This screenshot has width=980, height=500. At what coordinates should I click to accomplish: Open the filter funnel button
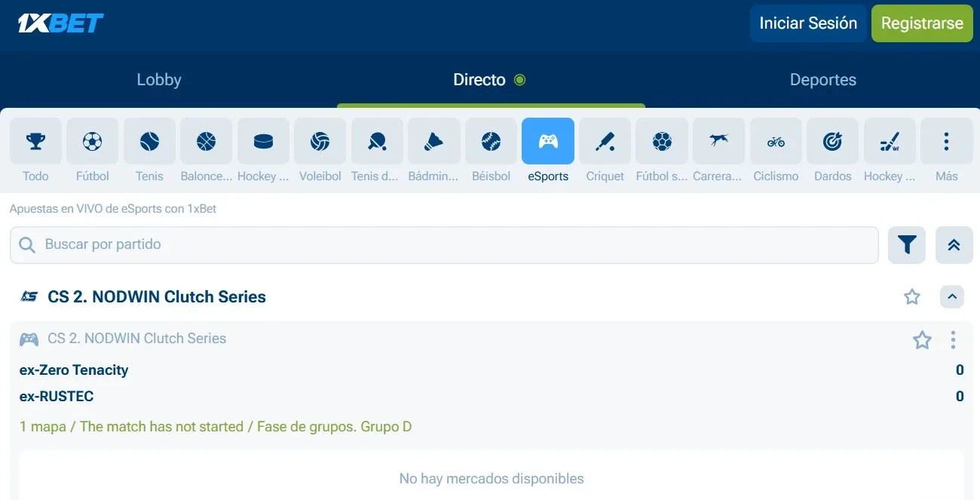[907, 244]
